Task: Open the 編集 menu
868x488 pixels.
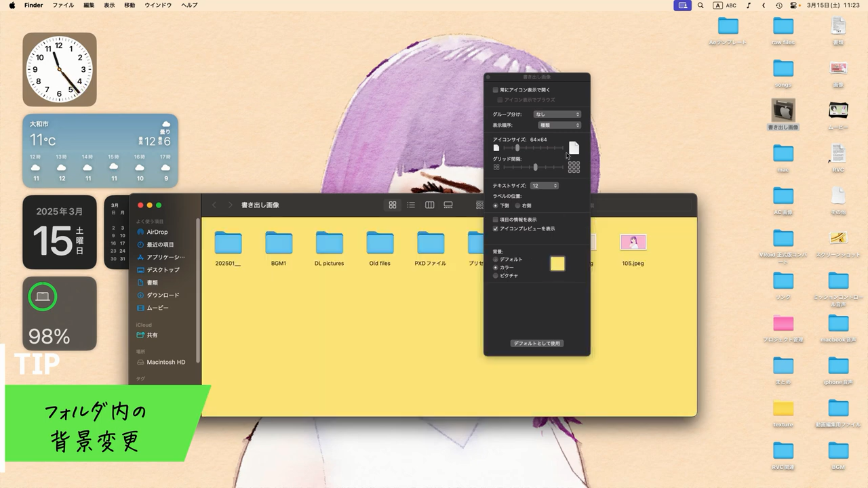Action: point(89,5)
